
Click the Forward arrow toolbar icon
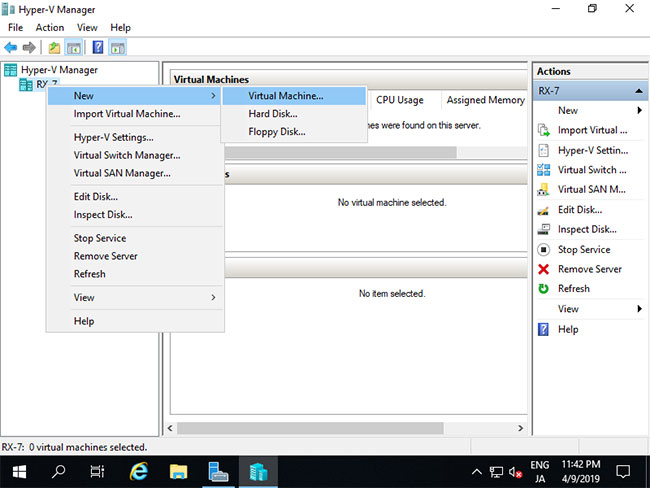29,48
